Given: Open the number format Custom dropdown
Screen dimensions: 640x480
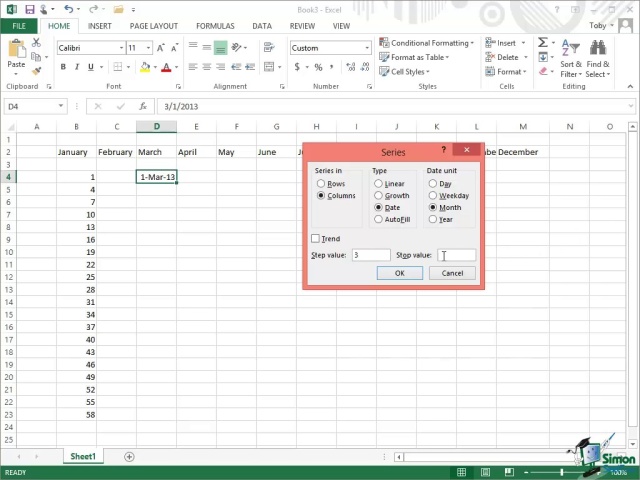Looking at the screenshot, I should [367, 48].
